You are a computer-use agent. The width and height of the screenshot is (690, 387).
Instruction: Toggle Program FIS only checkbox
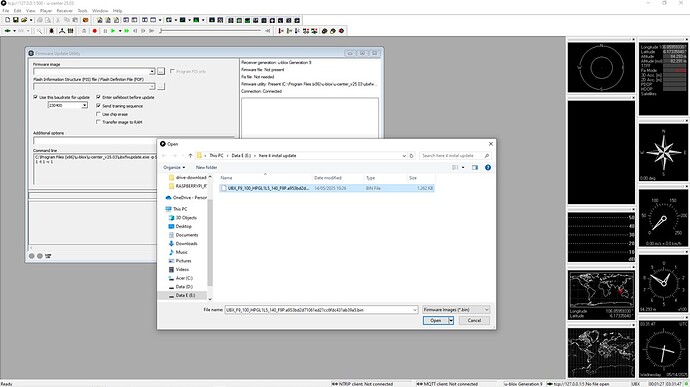pos(172,71)
